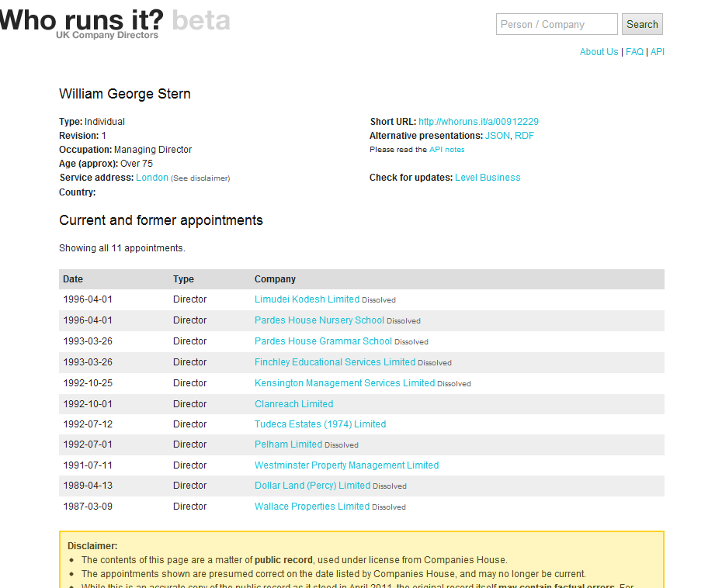Image resolution: width=722 pixels, height=588 pixels.
Task: Select Pardes House Grammar School link
Action: (x=323, y=341)
